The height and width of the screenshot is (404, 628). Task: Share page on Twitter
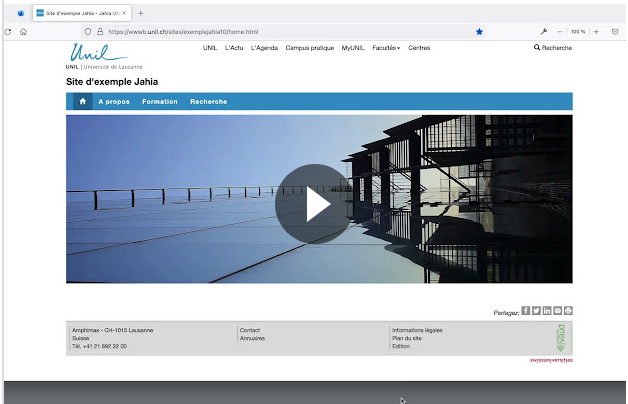[536, 311]
